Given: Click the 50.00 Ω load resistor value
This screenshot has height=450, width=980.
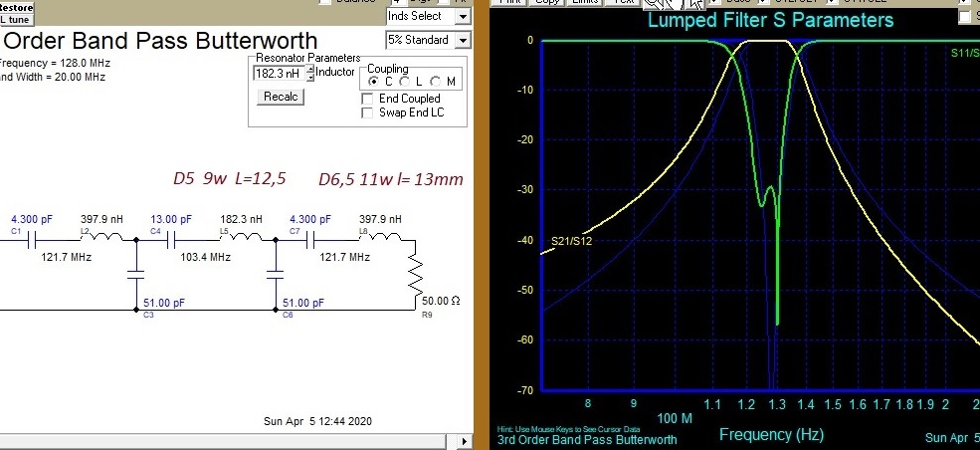Looking at the screenshot, I should click(x=442, y=301).
